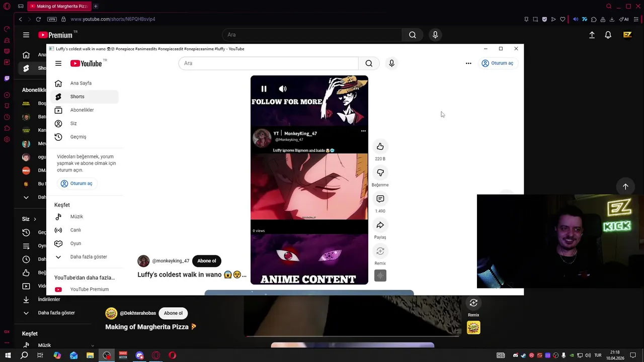Add page to bookmarks with heart icon

(562, 19)
